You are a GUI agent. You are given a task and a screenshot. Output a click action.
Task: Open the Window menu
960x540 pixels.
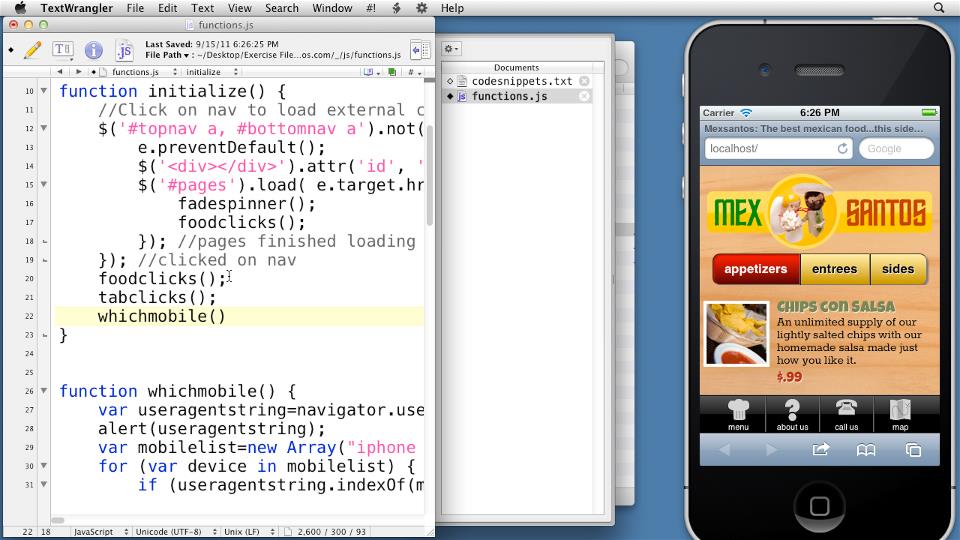pyautogui.click(x=332, y=8)
